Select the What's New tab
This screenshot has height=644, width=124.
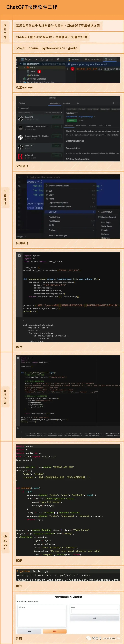(x=81, y=125)
